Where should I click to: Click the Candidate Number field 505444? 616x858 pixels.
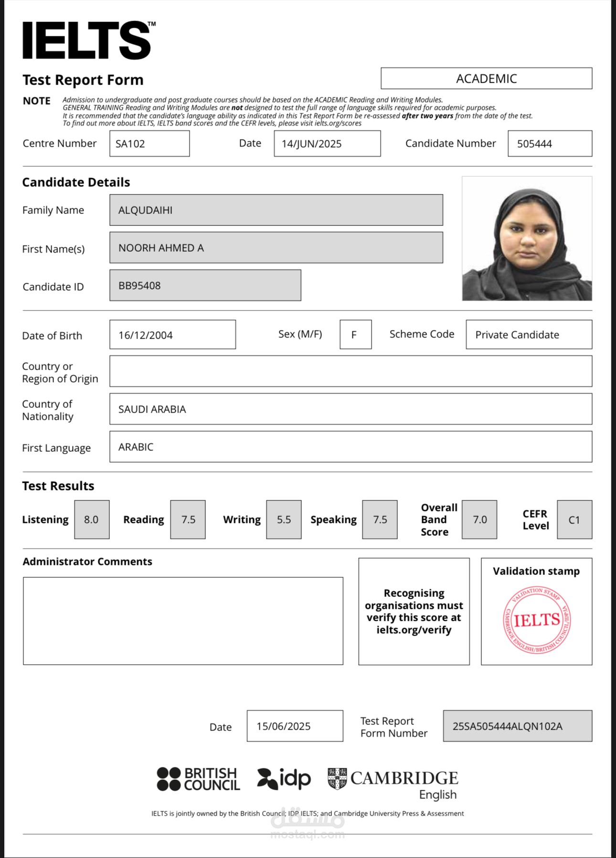coord(550,143)
